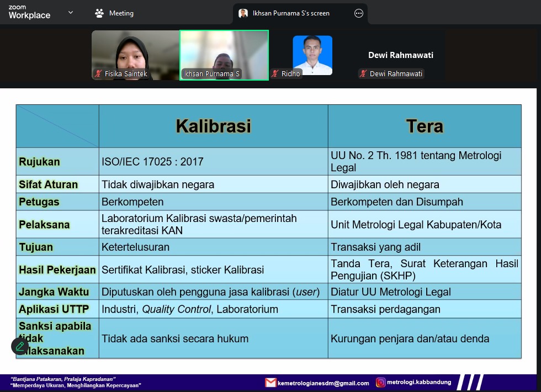Click the Dewi Rahmawati participant tile name
The image size is (541, 392).
click(401, 55)
